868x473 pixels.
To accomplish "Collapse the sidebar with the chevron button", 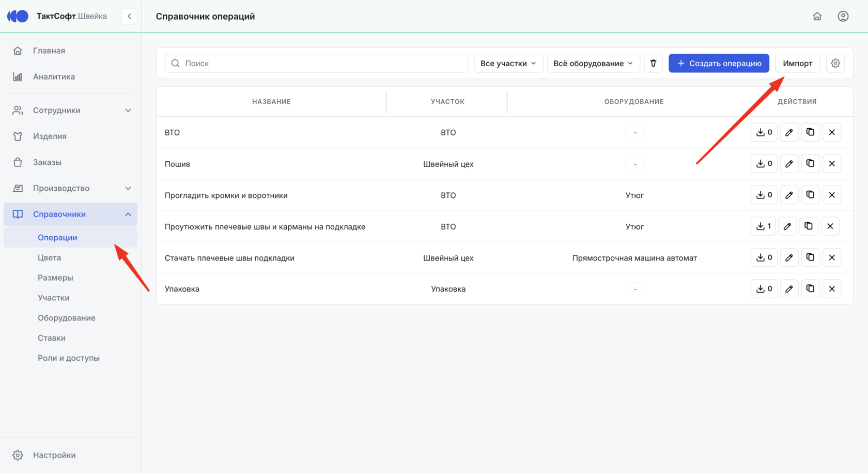I will pyautogui.click(x=129, y=17).
